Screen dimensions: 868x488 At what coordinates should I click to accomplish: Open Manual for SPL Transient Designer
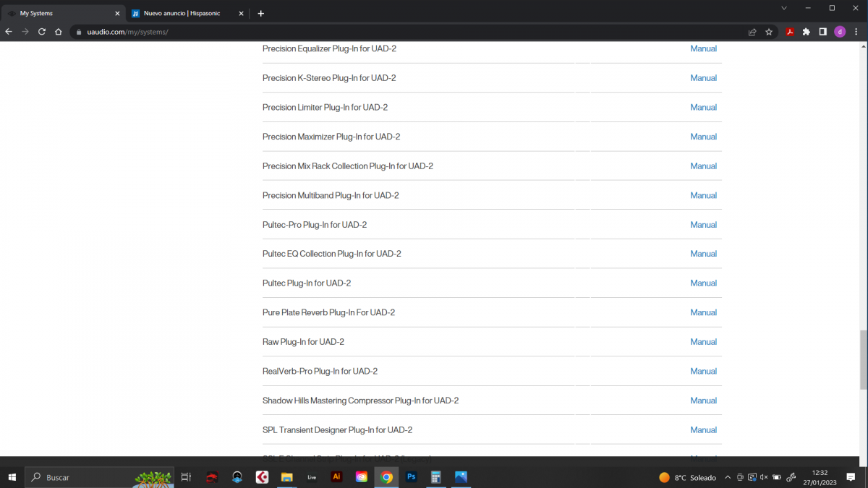[703, 430]
